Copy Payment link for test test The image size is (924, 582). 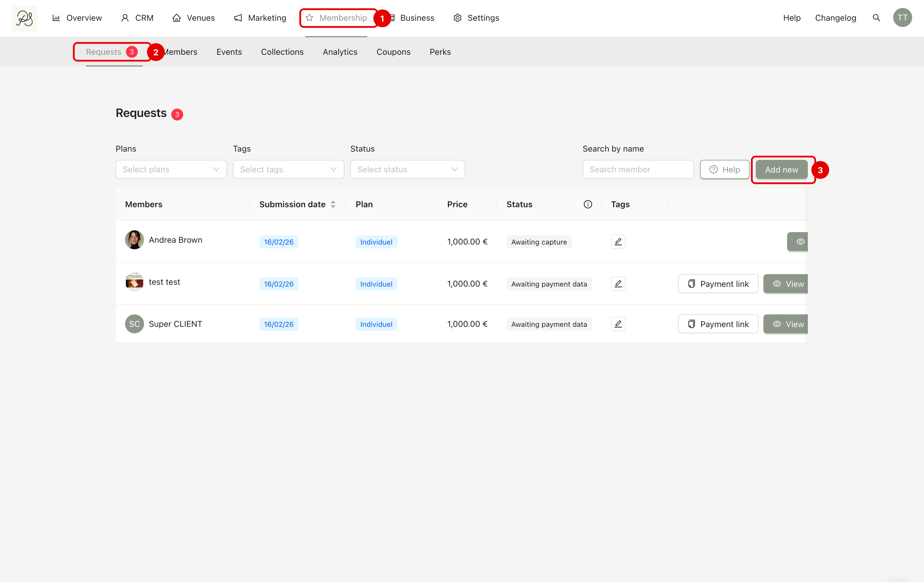(x=718, y=284)
